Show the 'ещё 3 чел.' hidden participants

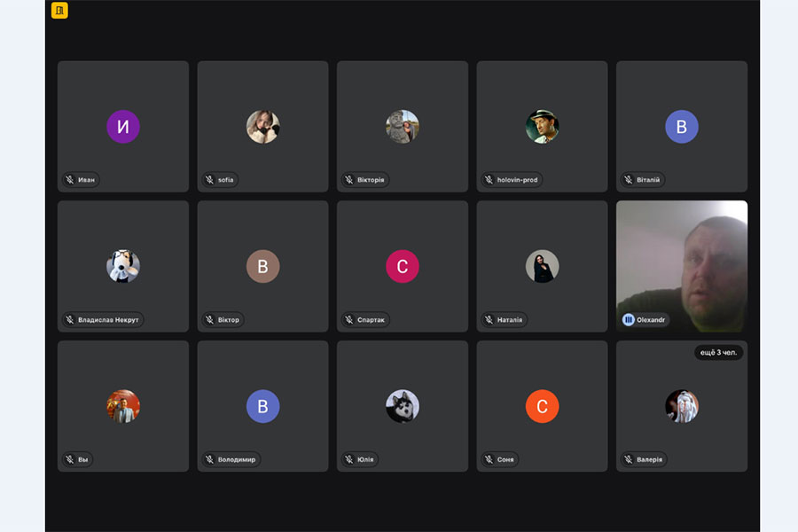tap(718, 352)
